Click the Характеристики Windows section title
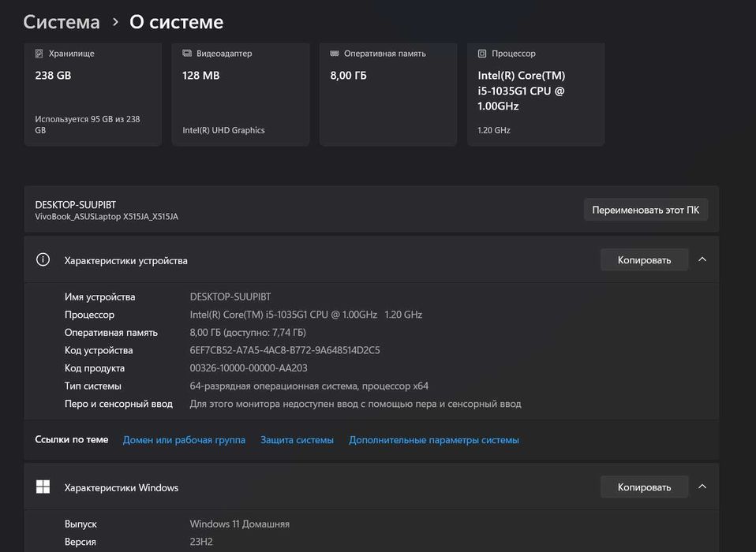 pyautogui.click(x=122, y=487)
